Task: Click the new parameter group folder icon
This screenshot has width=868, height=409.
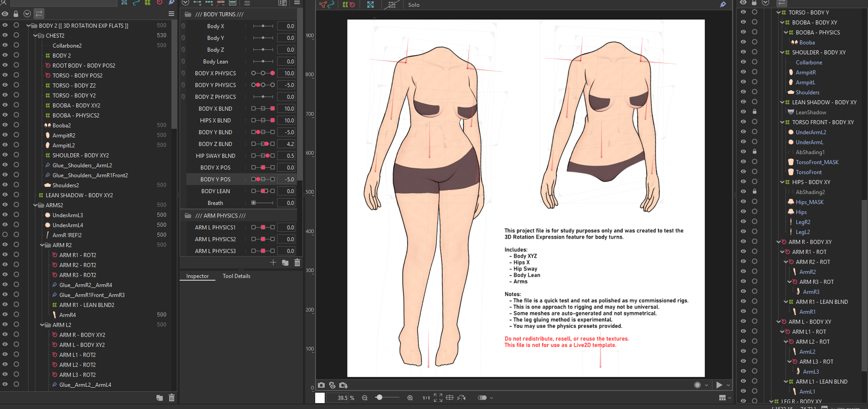Action: tap(285, 263)
